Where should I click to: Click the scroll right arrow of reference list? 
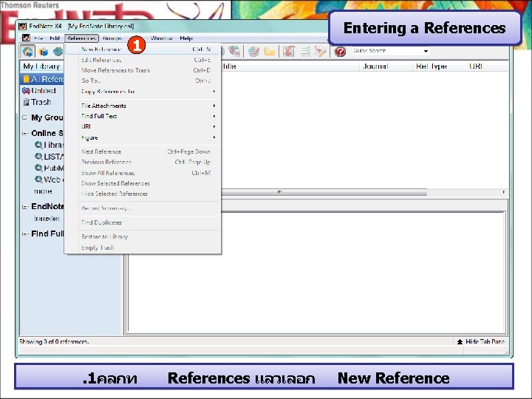click(x=503, y=192)
